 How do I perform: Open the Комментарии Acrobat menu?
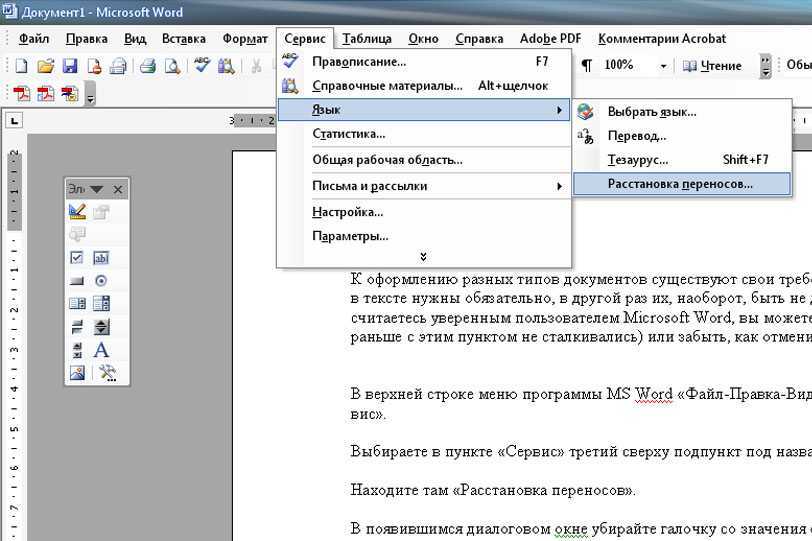(662, 39)
